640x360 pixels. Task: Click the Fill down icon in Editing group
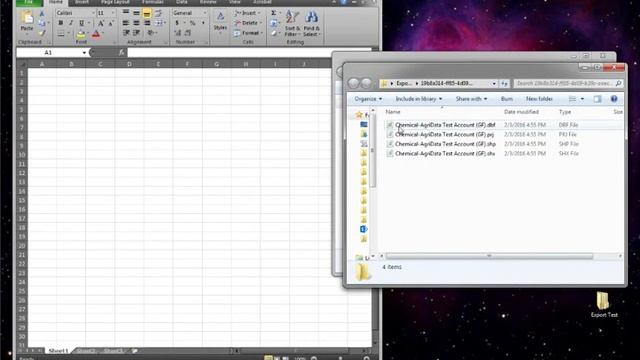pos(274,23)
